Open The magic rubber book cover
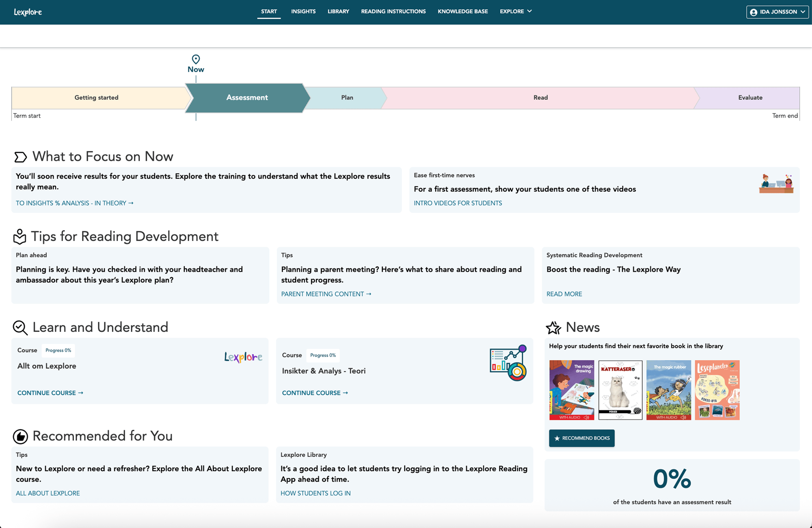 tap(669, 390)
